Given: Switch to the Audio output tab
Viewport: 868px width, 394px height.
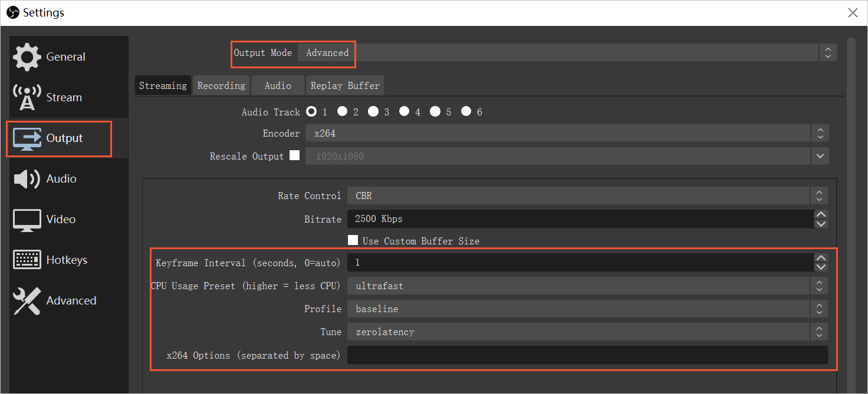Looking at the screenshot, I should (278, 85).
